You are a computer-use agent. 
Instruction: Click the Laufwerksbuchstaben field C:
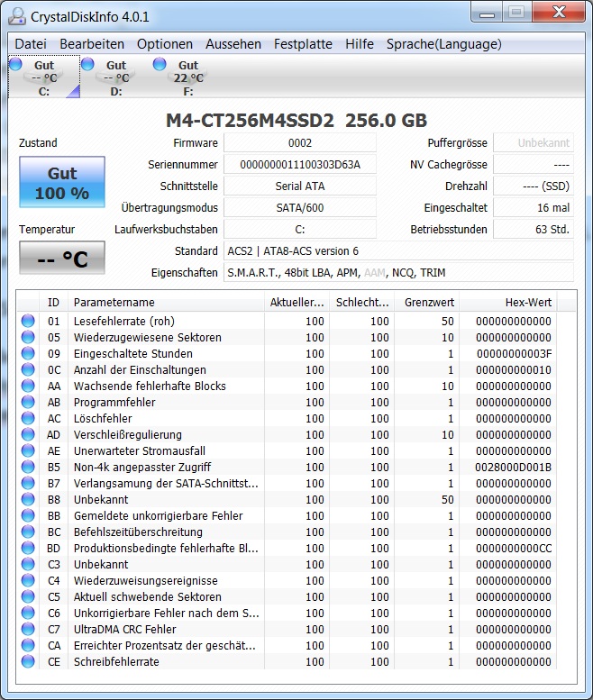[x=299, y=230]
